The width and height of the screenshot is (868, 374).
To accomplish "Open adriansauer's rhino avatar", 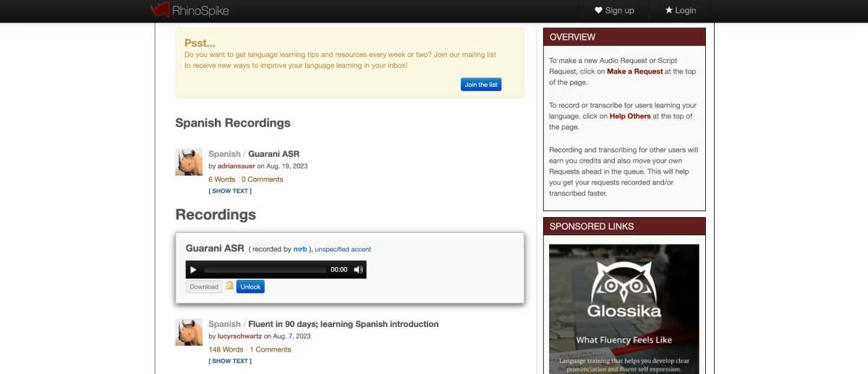I will [189, 162].
